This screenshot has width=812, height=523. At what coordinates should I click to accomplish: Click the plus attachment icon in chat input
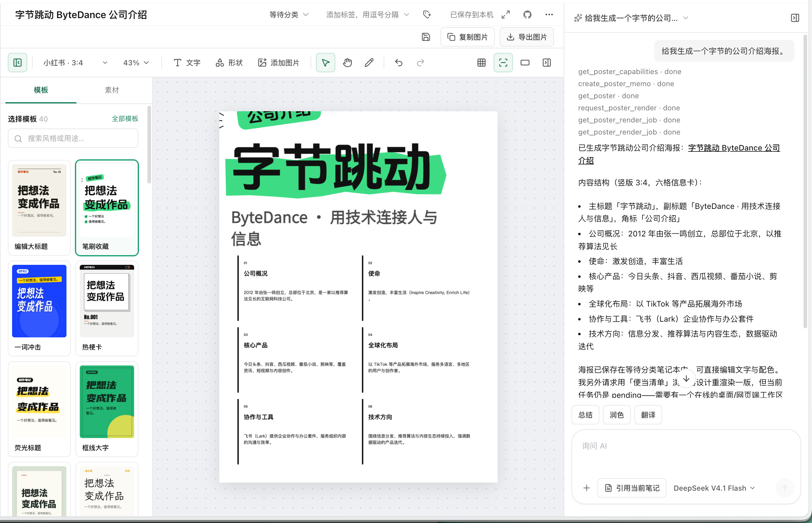(x=586, y=488)
